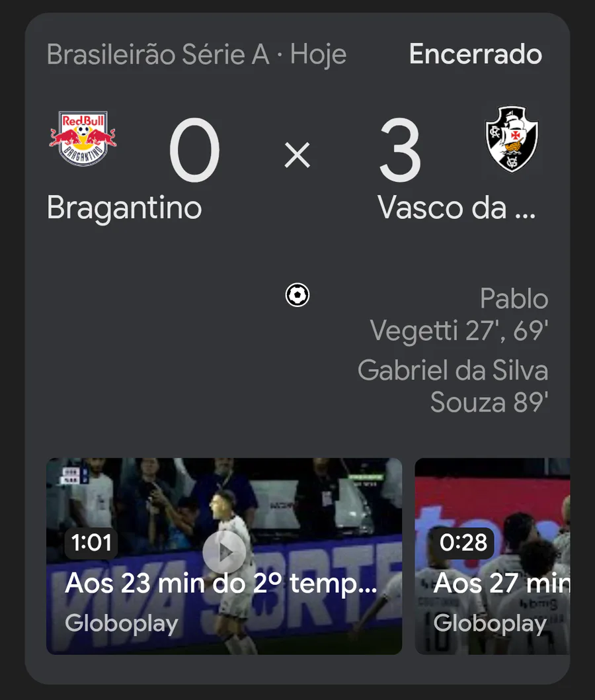Select goalscorer Gabriel da Silva Souza 89'
The image size is (595, 700).
tap(454, 386)
